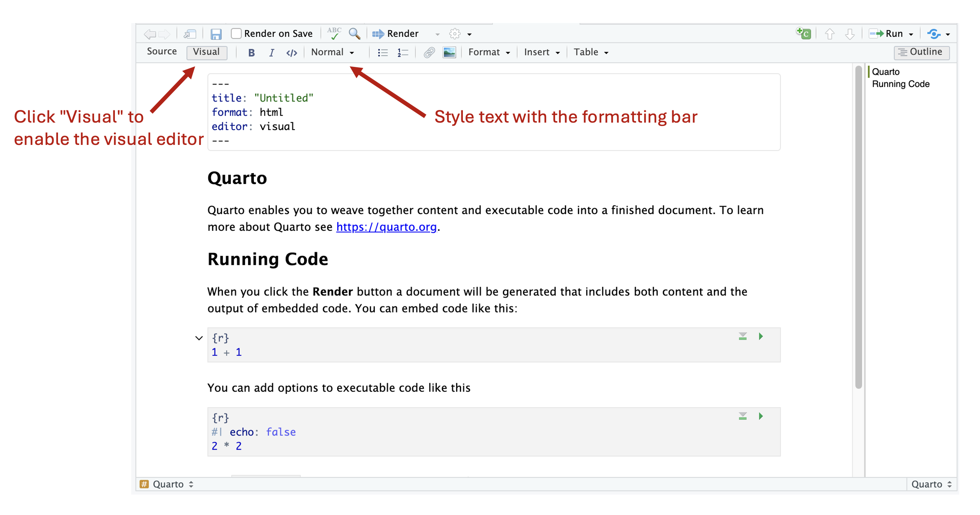Save the current document
The height and width of the screenshot is (515, 980).
(x=216, y=34)
